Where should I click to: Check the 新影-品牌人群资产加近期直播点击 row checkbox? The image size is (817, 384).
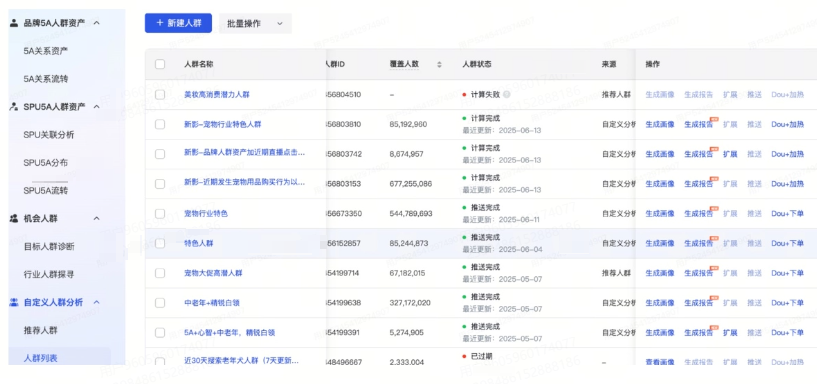(x=160, y=154)
